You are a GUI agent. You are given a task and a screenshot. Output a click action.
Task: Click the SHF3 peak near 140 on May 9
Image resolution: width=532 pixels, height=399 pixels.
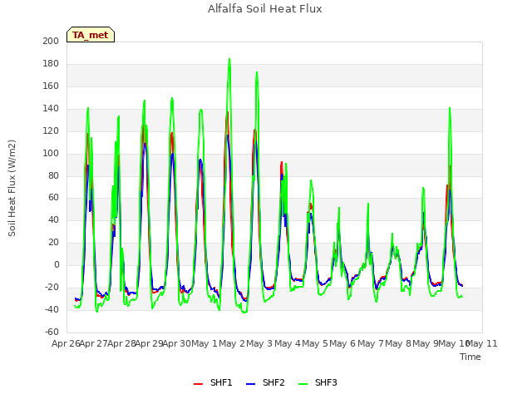point(450,108)
